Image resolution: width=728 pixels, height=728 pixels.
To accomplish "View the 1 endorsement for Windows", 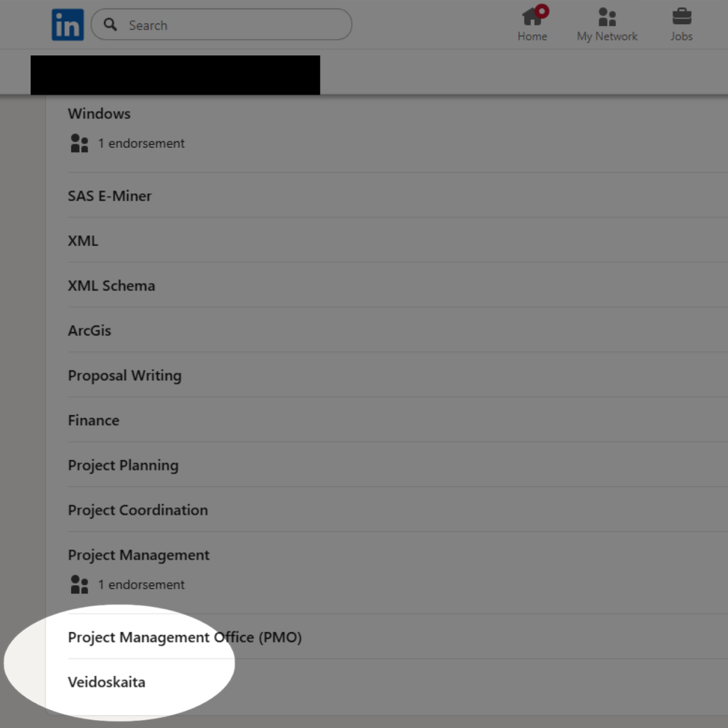I will click(x=141, y=144).
